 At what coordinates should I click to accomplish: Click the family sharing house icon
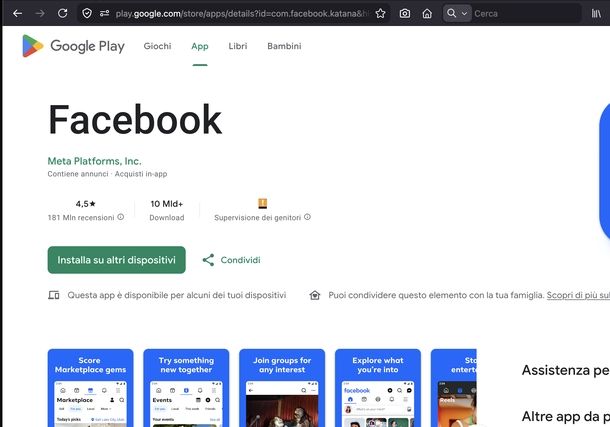315,295
